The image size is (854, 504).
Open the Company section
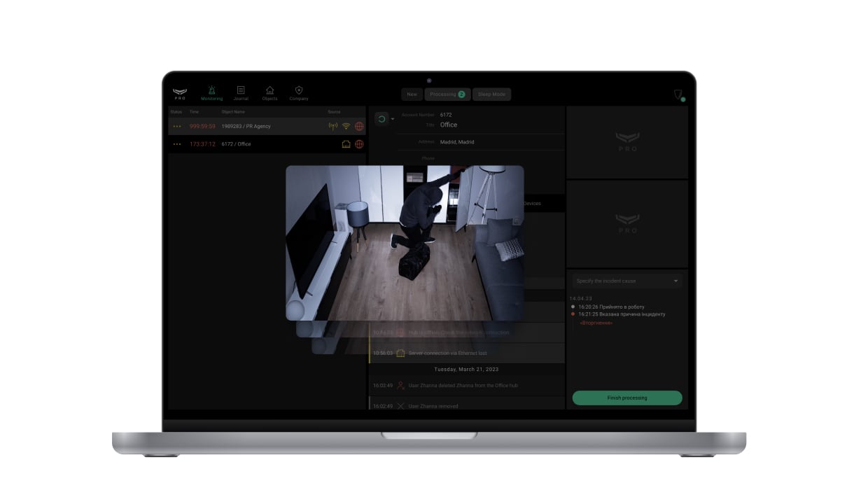[x=299, y=92]
